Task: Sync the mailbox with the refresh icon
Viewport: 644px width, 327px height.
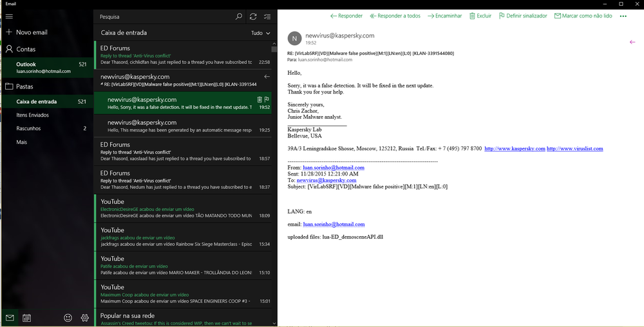Action: click(253, 16)
